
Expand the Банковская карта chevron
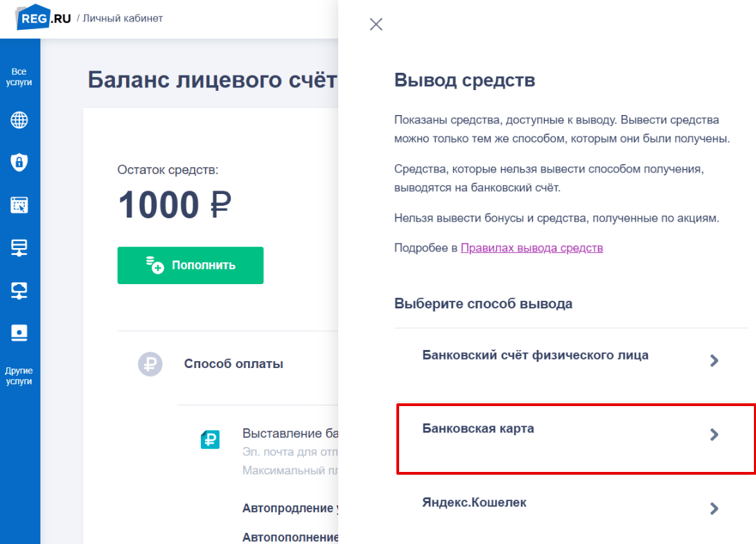[714, 434]
